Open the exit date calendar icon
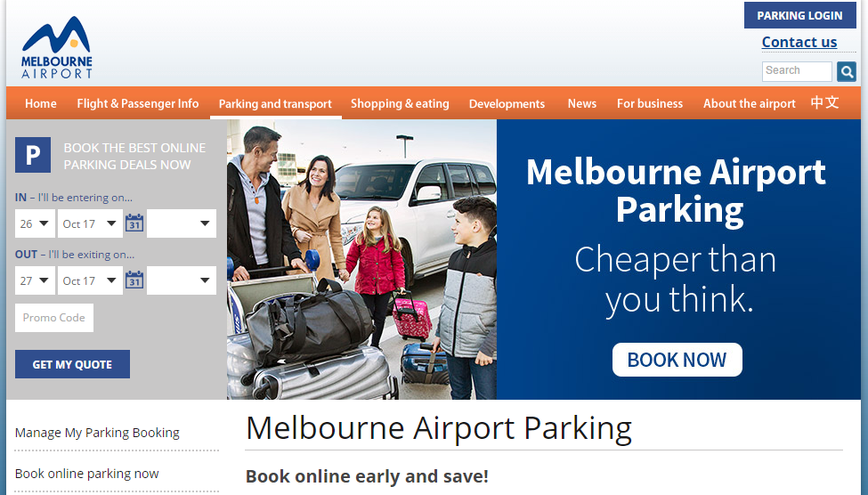The width and height of the screenshot is (868, 495). coord(134,280)
